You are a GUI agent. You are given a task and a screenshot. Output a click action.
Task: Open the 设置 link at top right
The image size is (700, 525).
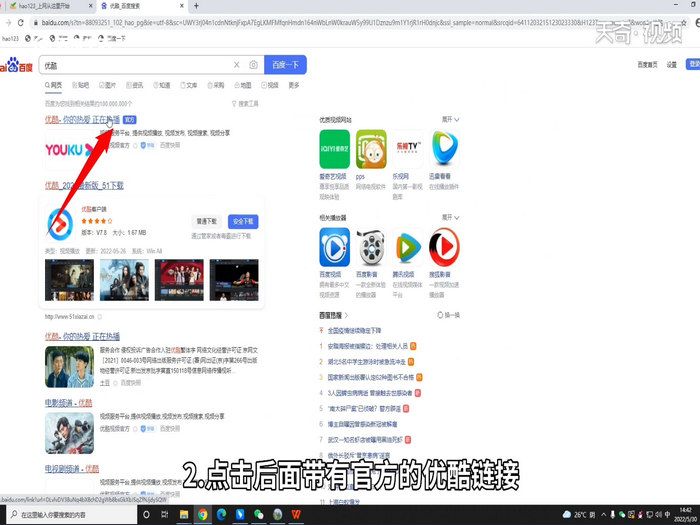[672, 65]
